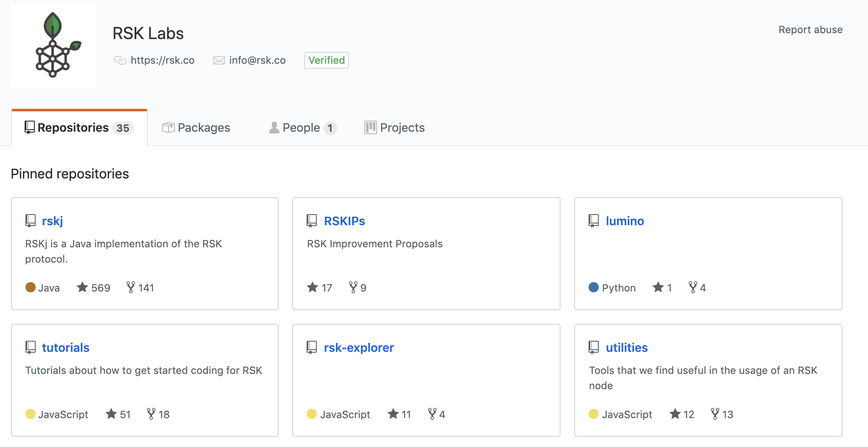Click the Pinned repositories heading
The height and width of the screenshot is (447, 868).
point(70,174)
